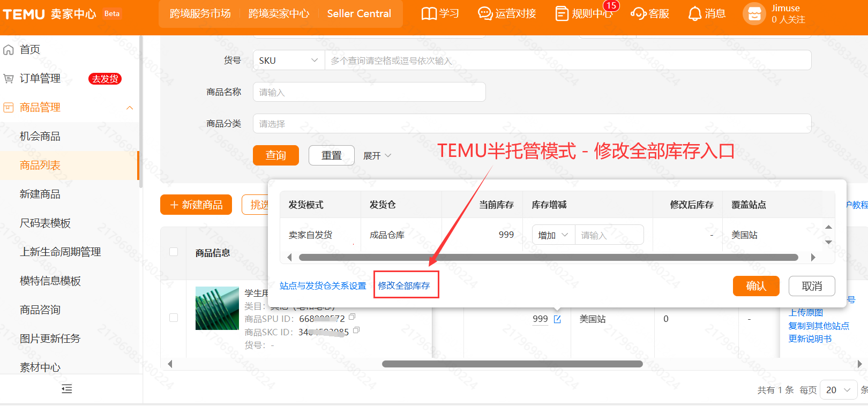This screenshot has height=406, width=868.
Task: Click the 查询 search button
Action: click(x=276, y=155)
